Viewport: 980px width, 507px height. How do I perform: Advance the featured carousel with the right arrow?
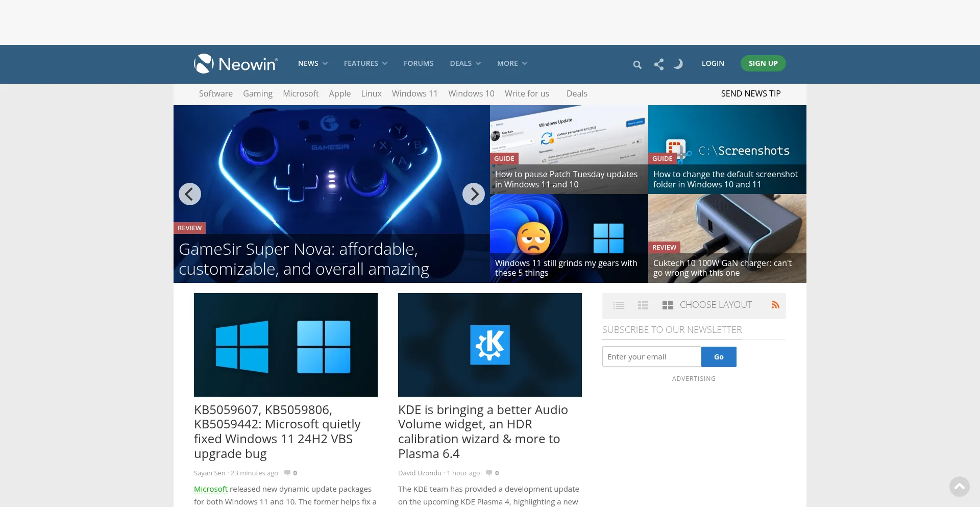[x=474, y=194]
